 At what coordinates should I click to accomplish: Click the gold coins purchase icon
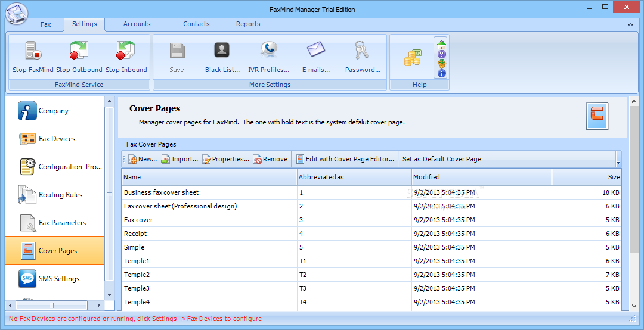pyautogui.click(x=412, y=58)
